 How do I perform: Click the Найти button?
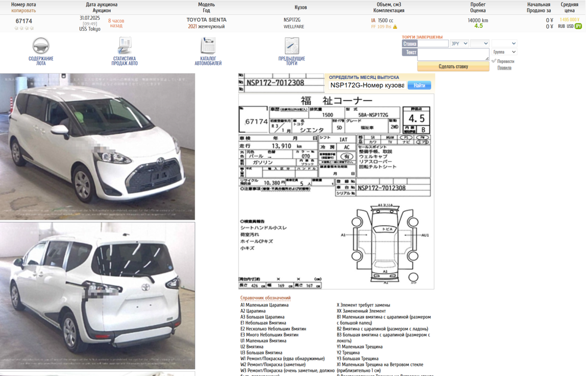coord(419,85)
